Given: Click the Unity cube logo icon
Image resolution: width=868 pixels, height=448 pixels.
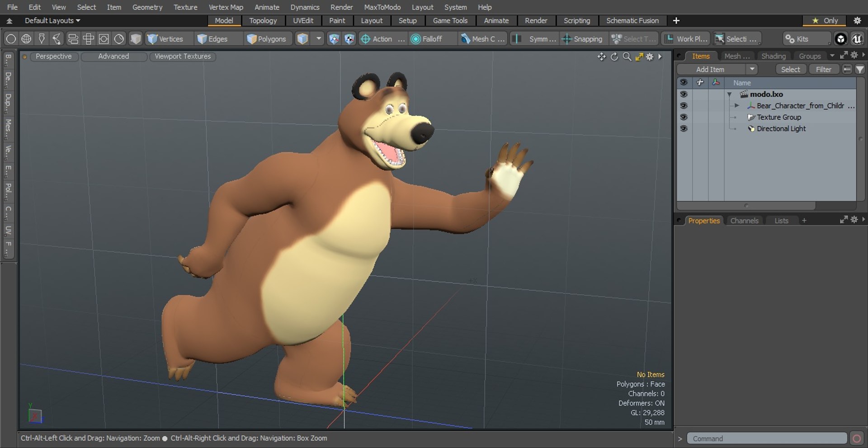Looking at the screenshot, I should (x=840, y=39).
